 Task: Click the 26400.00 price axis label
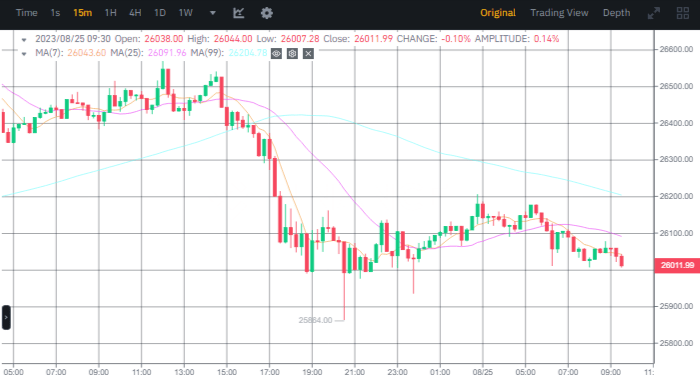coord(676,123)
